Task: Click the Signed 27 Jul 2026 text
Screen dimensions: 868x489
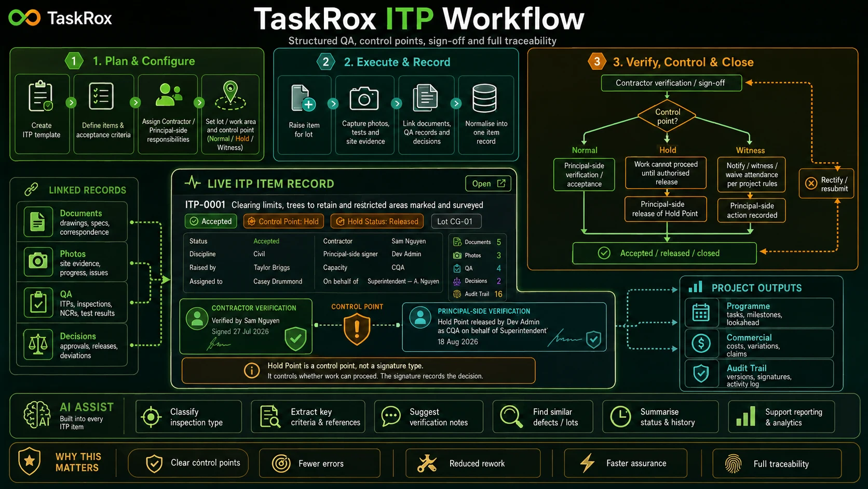Action: (x=240, y=332)
